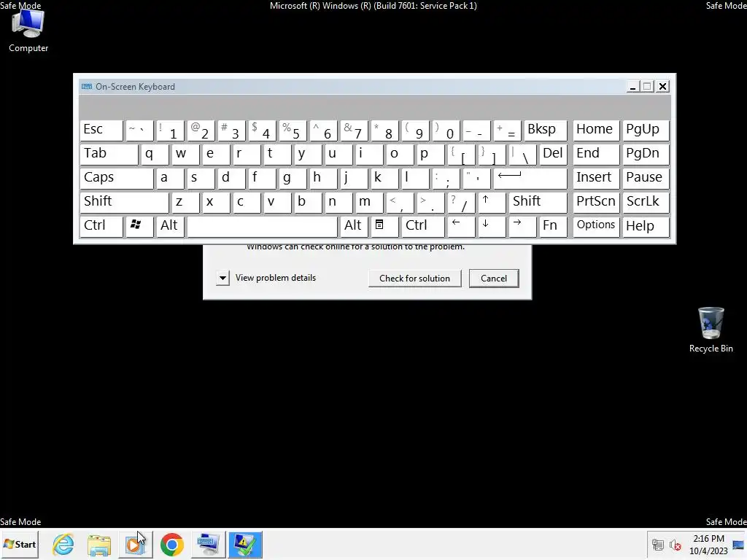Select the problem report taskbar icon
This screenshot has width=747, height=560.
(x=245, y=544)
